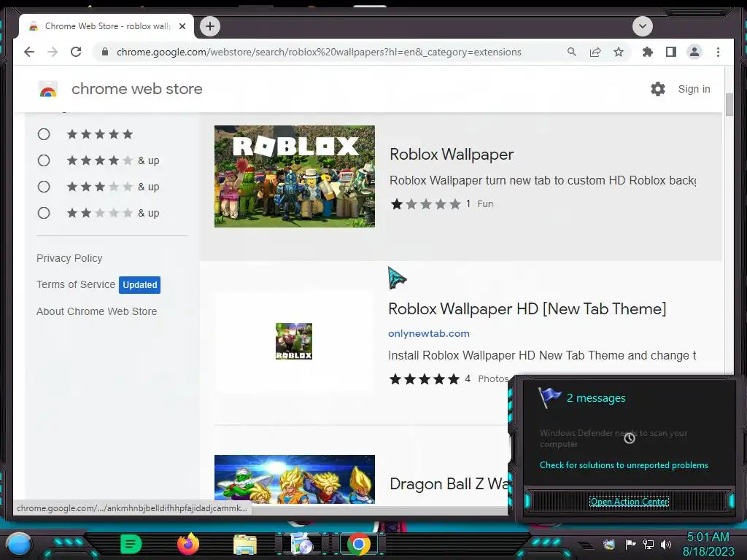Click the forward navigation arrow

[x=53, y=52]
